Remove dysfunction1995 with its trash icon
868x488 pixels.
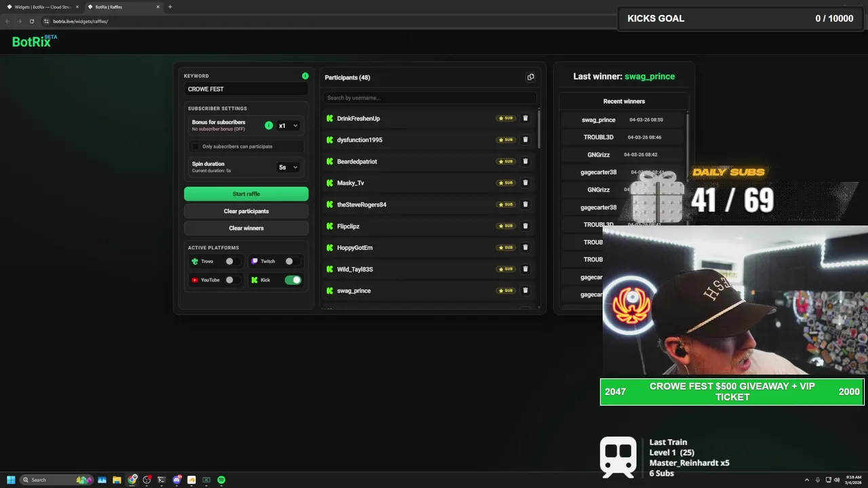525,140
